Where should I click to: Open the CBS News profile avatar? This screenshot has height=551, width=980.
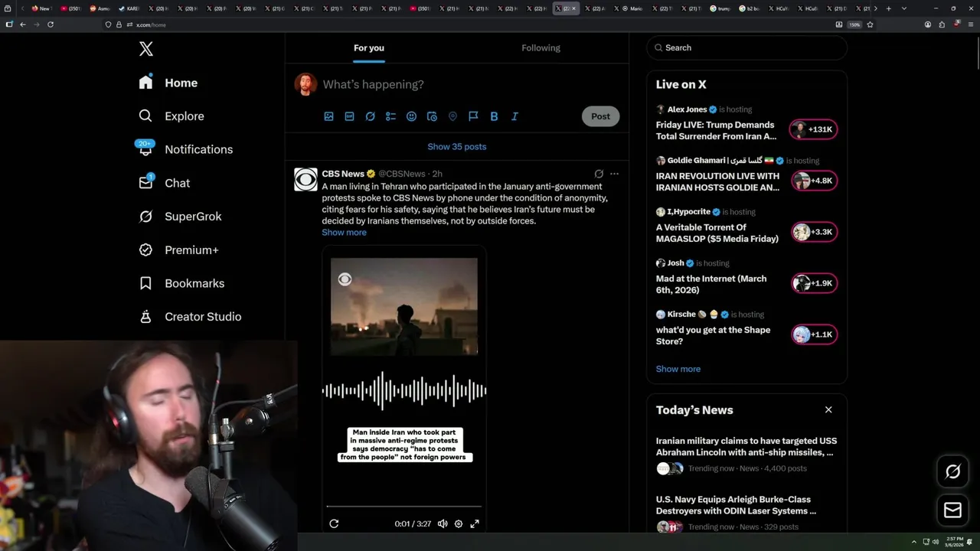coord(305,180)
